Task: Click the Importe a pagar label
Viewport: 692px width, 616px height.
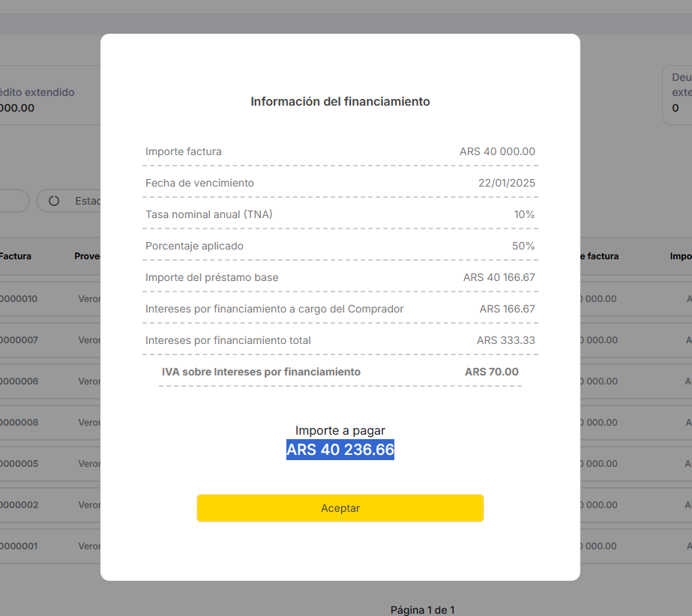Action: point(340,430)
